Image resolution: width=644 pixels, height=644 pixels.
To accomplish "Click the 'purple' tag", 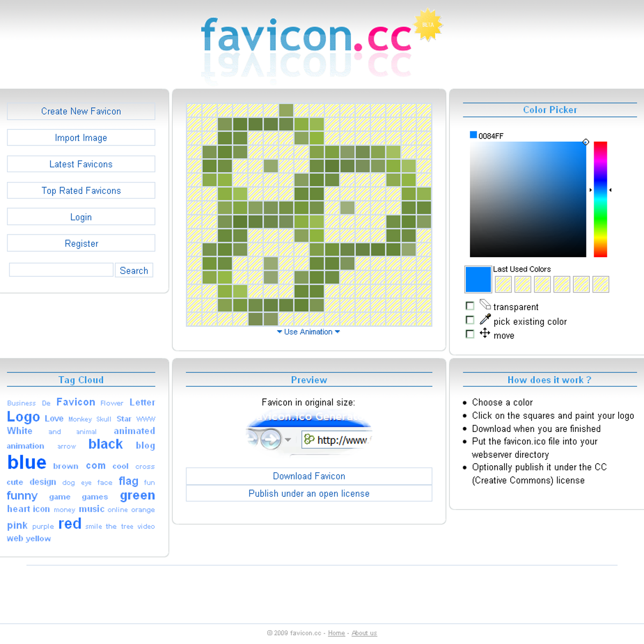I will (43, 527).
